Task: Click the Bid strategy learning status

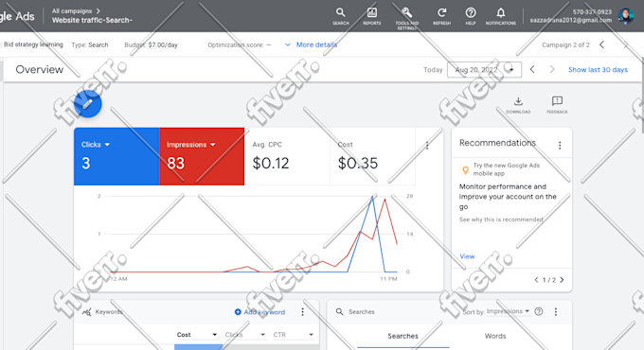Action: pyautogui.click(x=33, y=44)
